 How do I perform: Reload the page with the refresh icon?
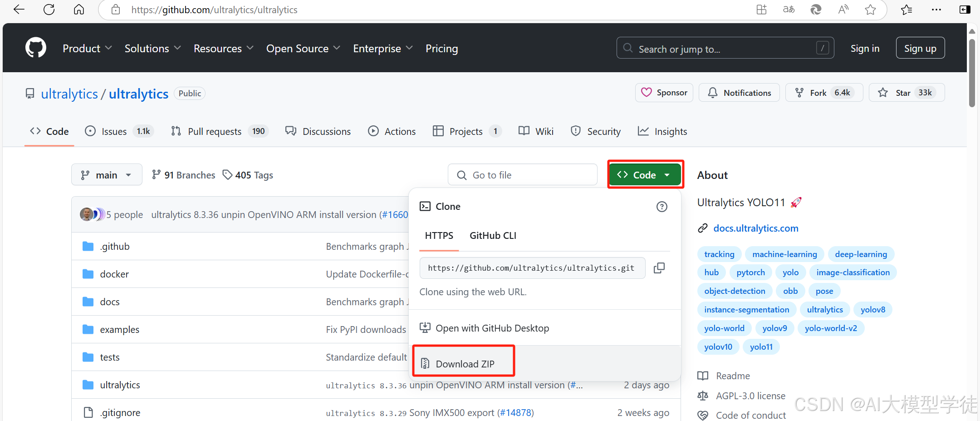pyautogui.click(x=49, y=10)
